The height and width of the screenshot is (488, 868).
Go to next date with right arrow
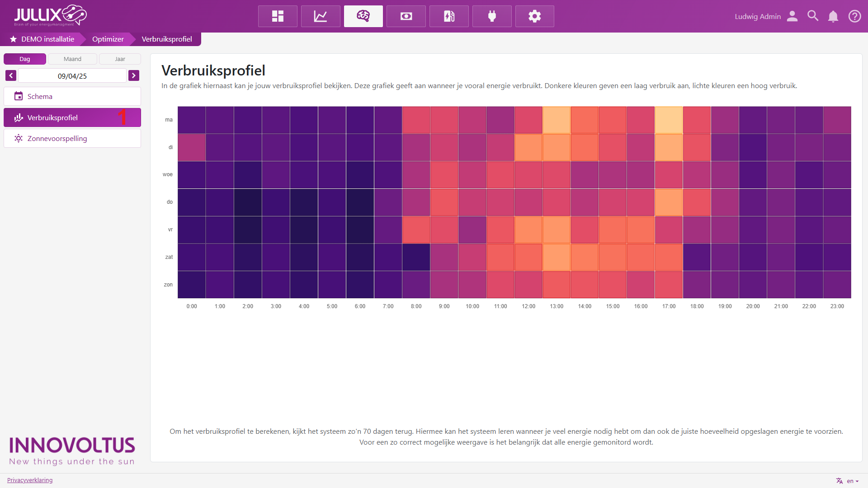134,75
